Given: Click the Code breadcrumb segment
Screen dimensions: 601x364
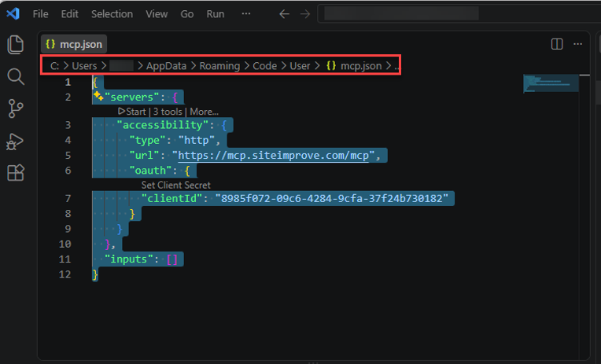Looking at the screenshot, I should (x=264, y=66).
